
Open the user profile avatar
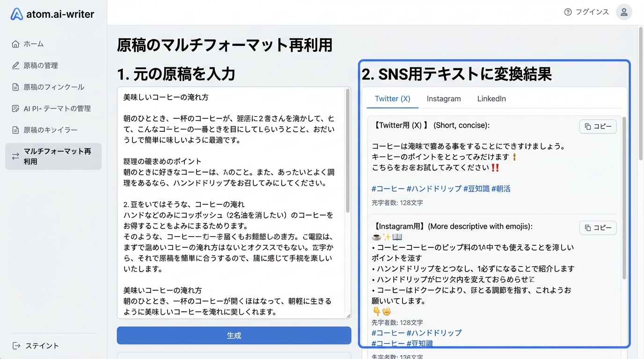[x=623, y=12]
